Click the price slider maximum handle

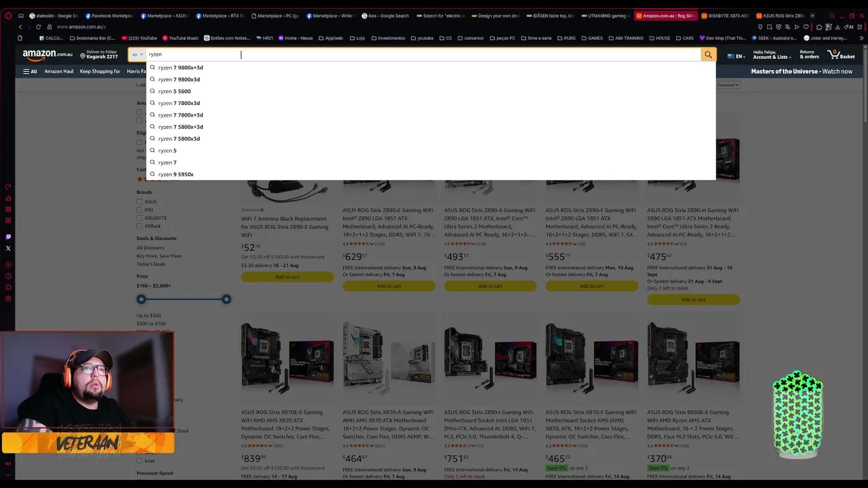coord(226,299)
